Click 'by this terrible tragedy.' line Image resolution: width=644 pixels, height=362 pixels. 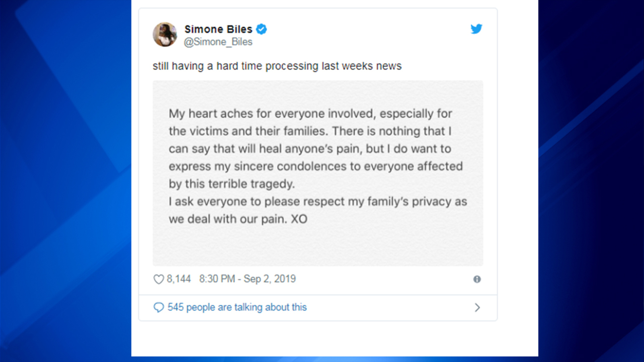[231, 184]
